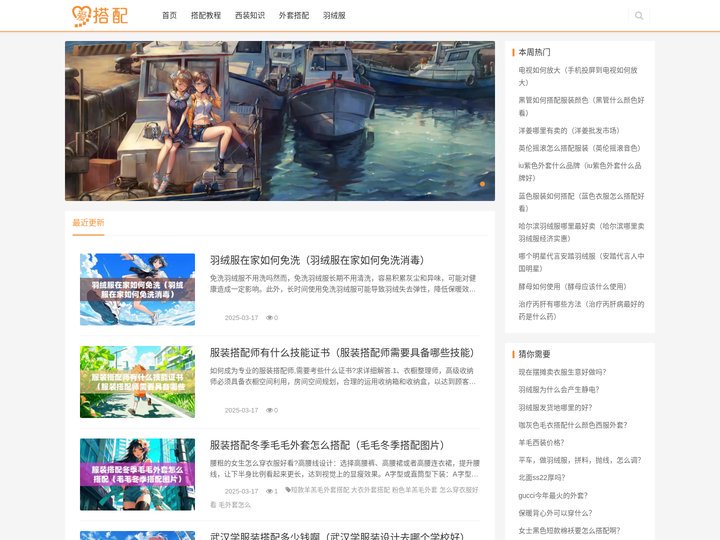
Task: Click eye view-count icon of 毛毛外套 post
Action: click(x=269, y=491)
